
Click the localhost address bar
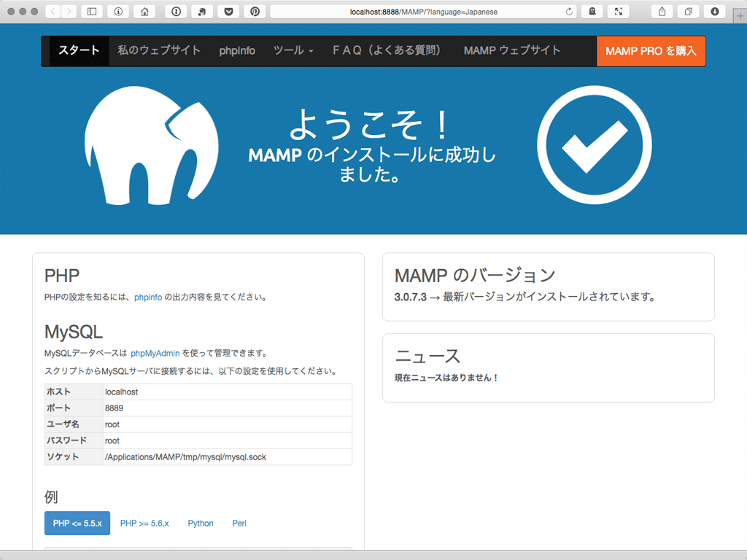pyautogui.click(x=423, y=12)
